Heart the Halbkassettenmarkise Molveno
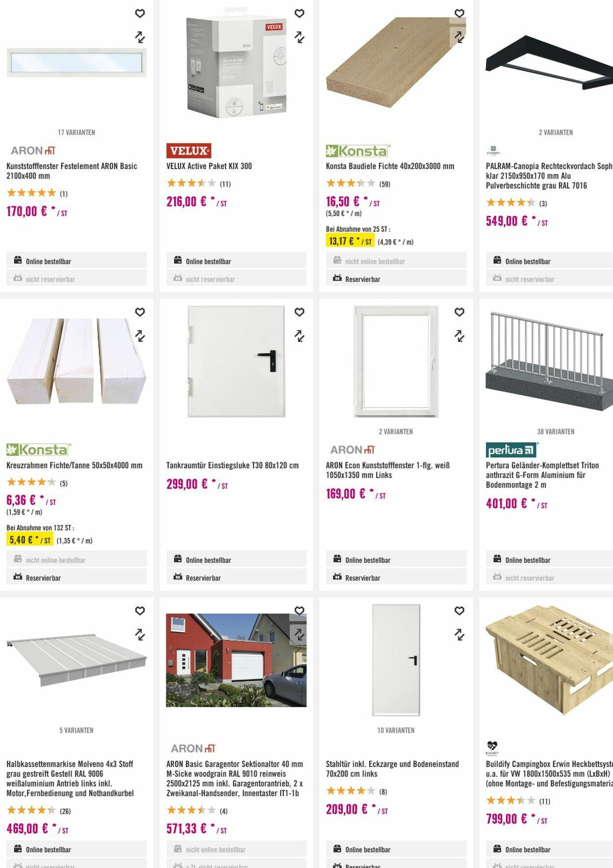 140,611
